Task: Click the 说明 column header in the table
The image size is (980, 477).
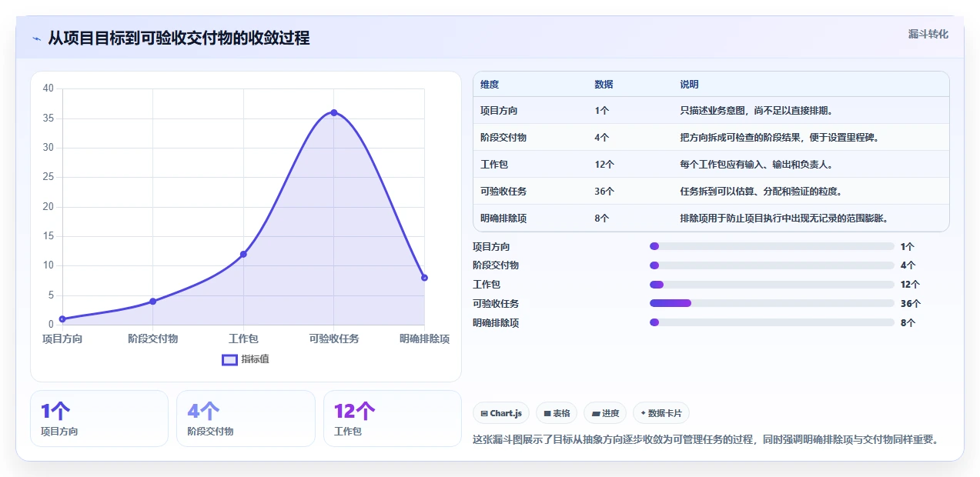Action: [689, 85]
